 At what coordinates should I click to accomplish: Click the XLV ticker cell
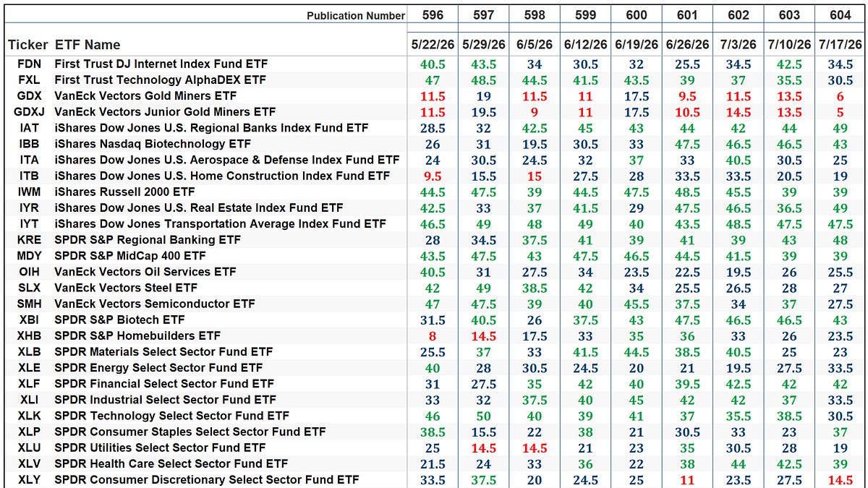[28, 463]
